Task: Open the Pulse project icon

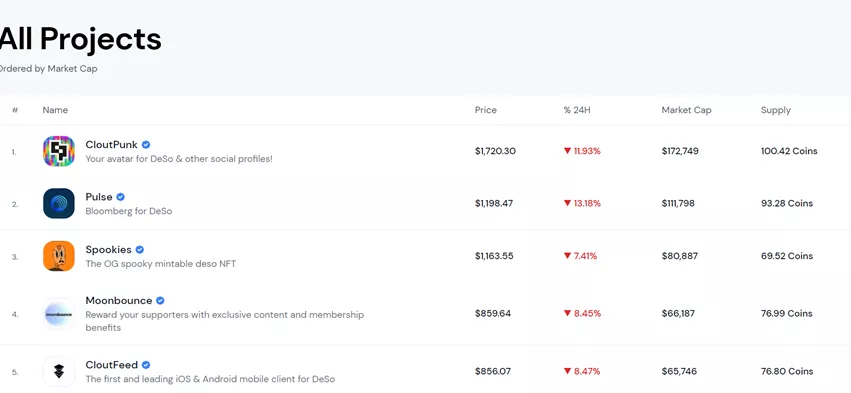Action: [x=59, y=204]
